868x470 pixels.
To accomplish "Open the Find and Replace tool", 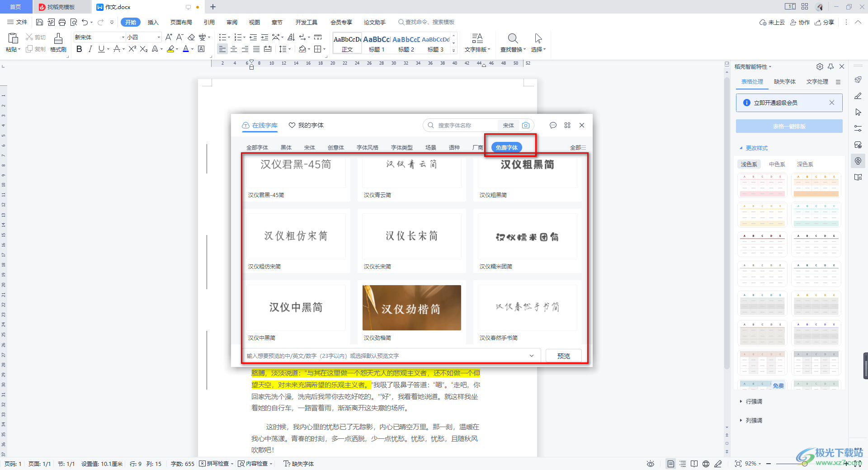I will pyautogui.click(x=513, y=42).
